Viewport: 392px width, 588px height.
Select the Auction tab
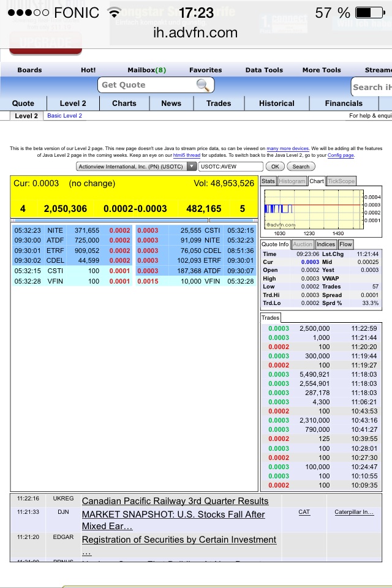(x=303, y=244)
